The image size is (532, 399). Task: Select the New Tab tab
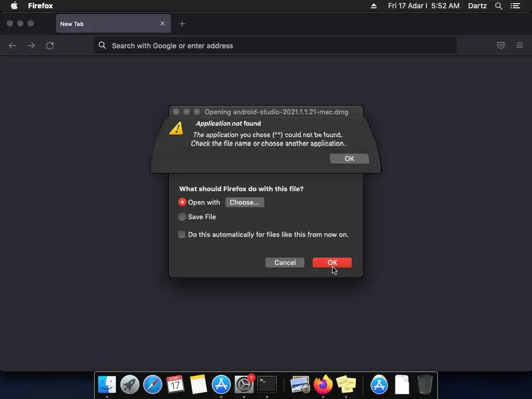pyautogui.click(x=113, y=24)
